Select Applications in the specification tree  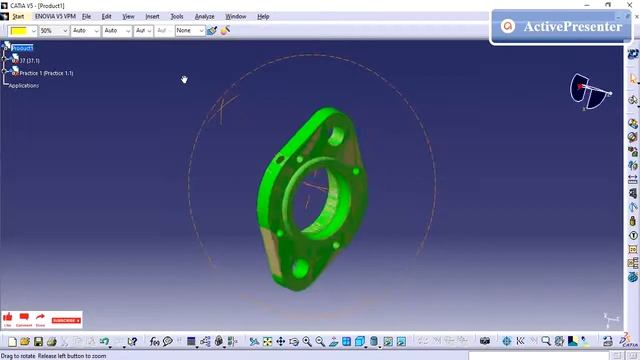[24, 86]
